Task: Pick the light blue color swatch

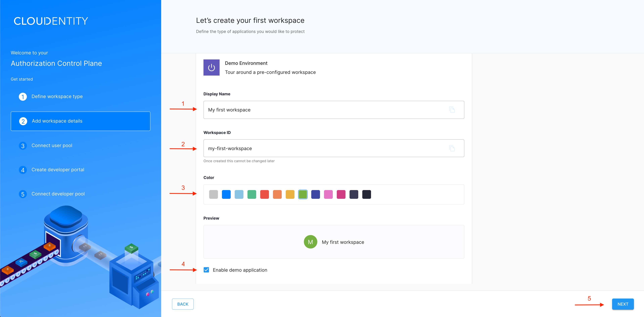Action: (x=239, y=194)
